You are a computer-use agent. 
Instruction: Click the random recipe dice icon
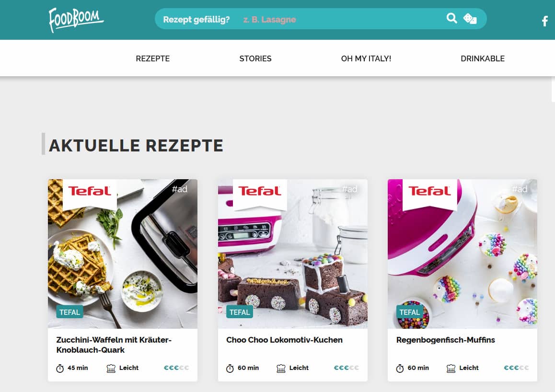point(470,18)
